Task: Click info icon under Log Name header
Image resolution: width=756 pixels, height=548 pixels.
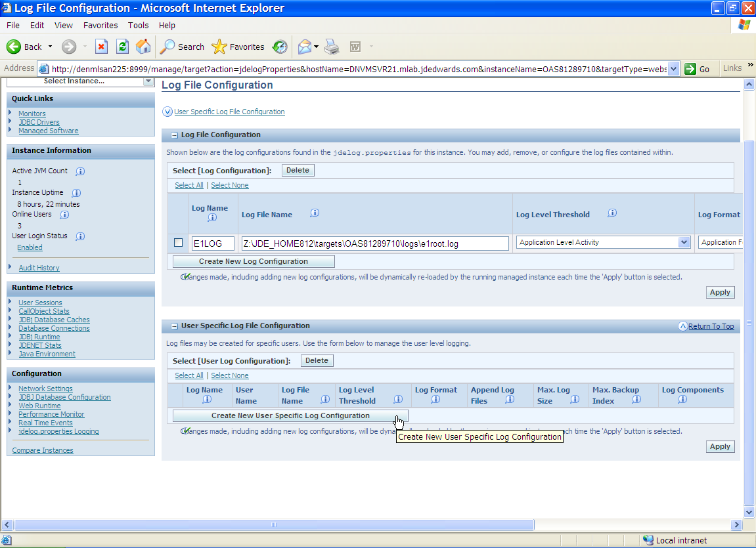Action: [x=212, y=218]
